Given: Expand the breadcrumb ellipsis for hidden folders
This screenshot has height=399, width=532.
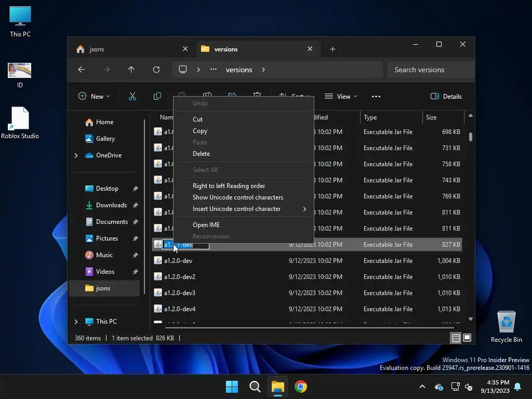Looking at the screenshot, I should [x=213, y=70].
